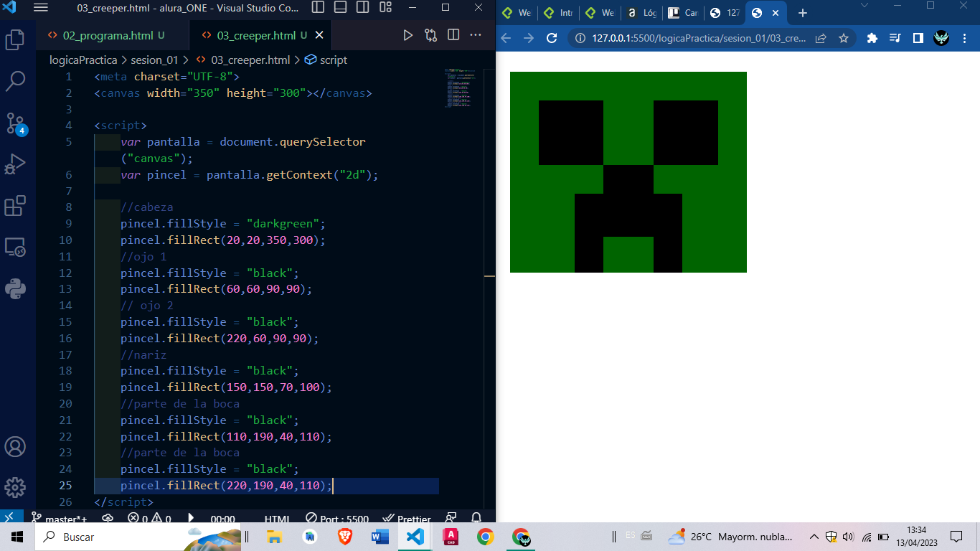Switch to the Intr browser tab
This screenshot has width=980, height=551.
click(559, 13)
